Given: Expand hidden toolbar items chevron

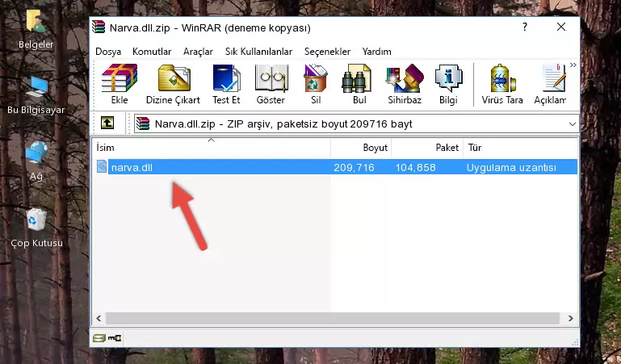Looking at the screenshot, I should 573,65.
